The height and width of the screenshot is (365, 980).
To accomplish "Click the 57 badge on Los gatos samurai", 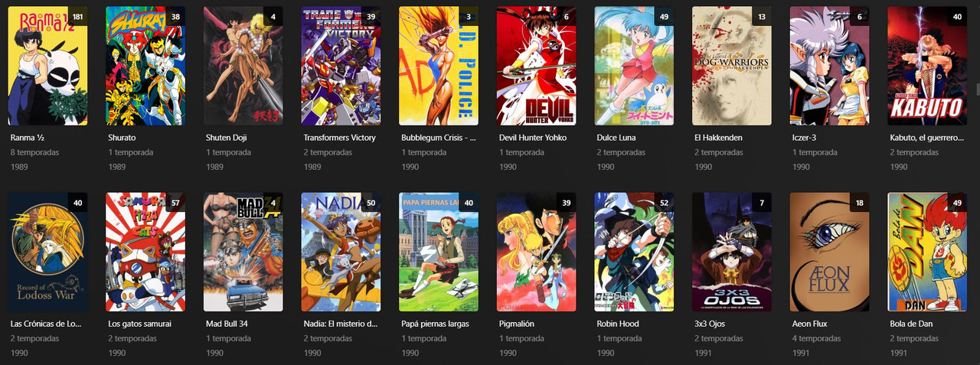I will coord(175,202).
